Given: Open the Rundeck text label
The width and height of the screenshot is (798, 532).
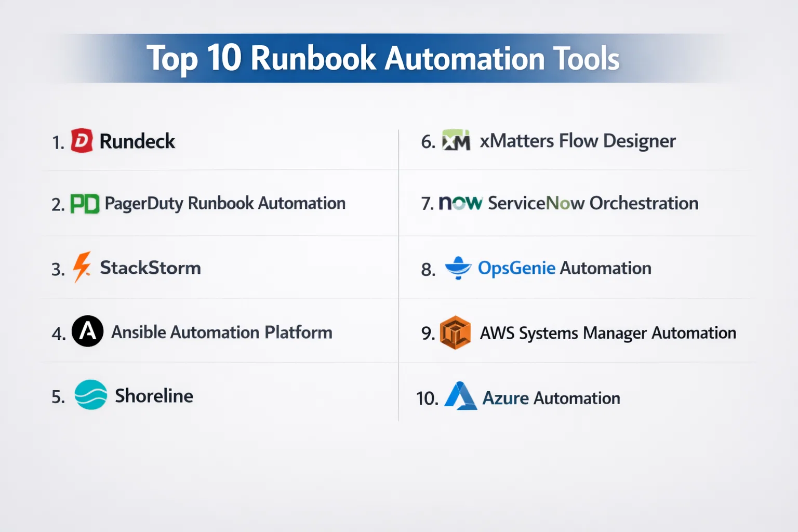Looking at the screenshot, I should coord(137,141).
